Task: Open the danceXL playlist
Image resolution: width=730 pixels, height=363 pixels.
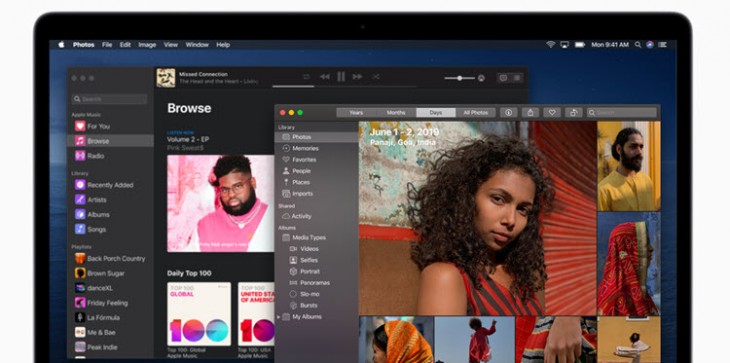Action: point(110,288)
